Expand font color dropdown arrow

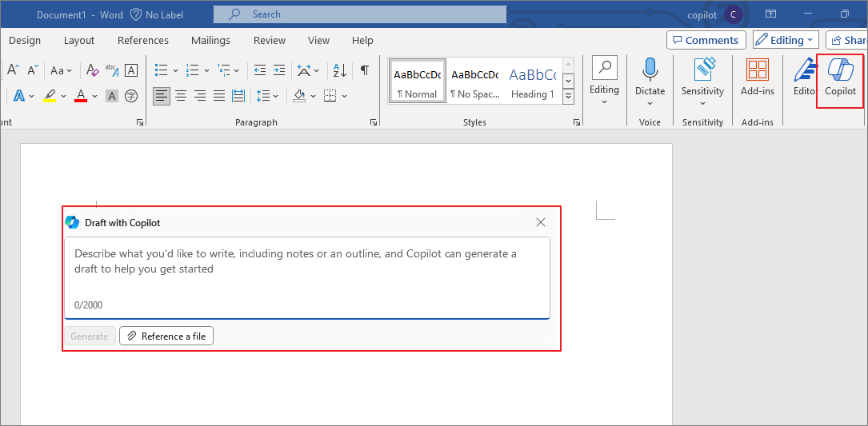[94, 96]
